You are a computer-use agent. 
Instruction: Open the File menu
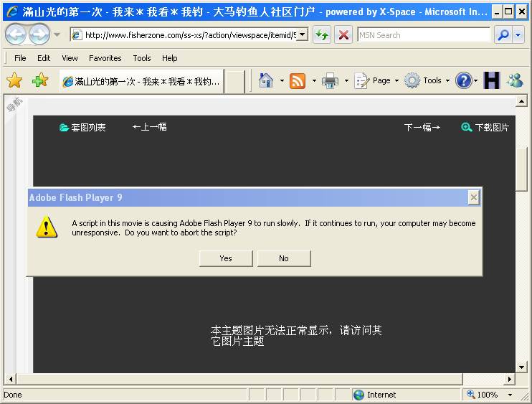click(x=20, y=58)
